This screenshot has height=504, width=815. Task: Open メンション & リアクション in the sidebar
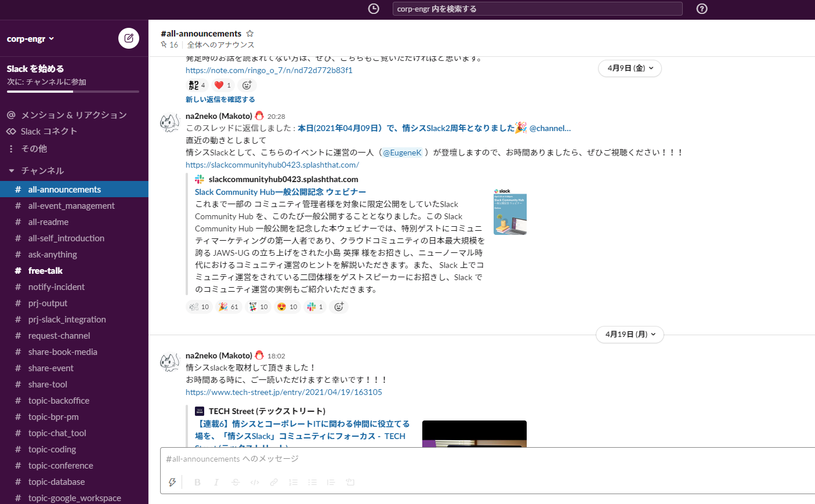click(74, 115)
